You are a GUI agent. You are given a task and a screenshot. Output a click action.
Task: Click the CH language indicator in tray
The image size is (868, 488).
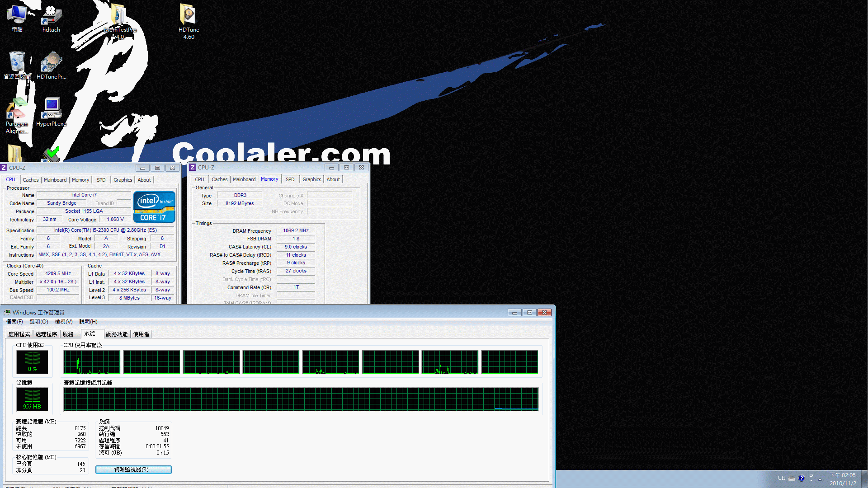pos(781,478)
